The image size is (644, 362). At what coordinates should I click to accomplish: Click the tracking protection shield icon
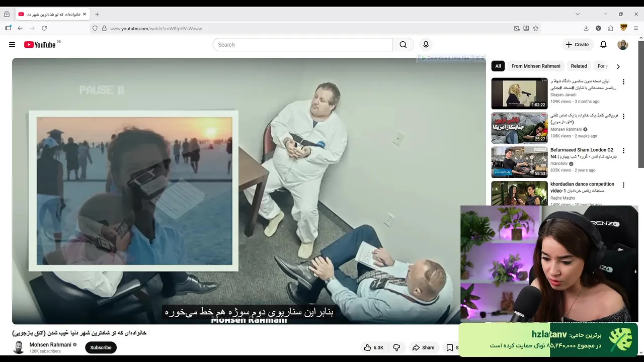pyautogui.click(x=95, y=29)
